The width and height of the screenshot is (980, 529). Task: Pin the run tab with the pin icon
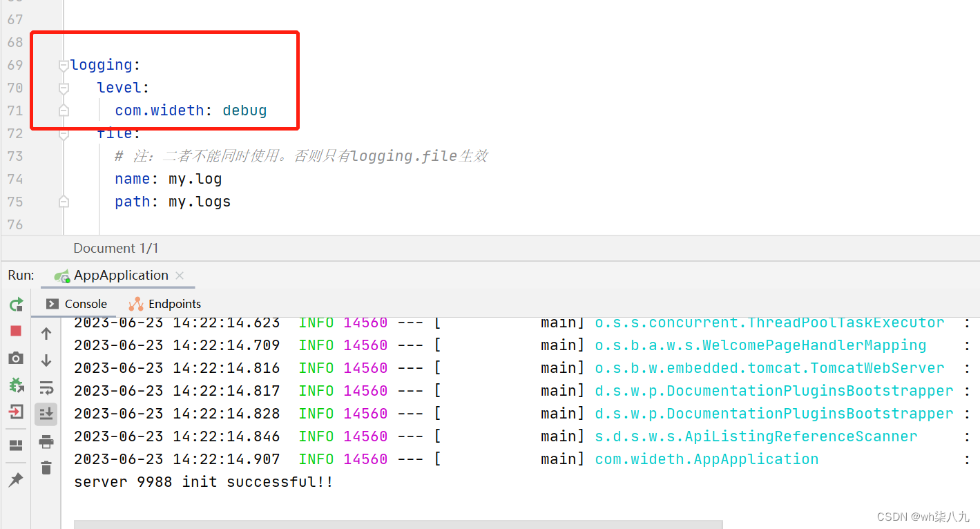[16, 479]
